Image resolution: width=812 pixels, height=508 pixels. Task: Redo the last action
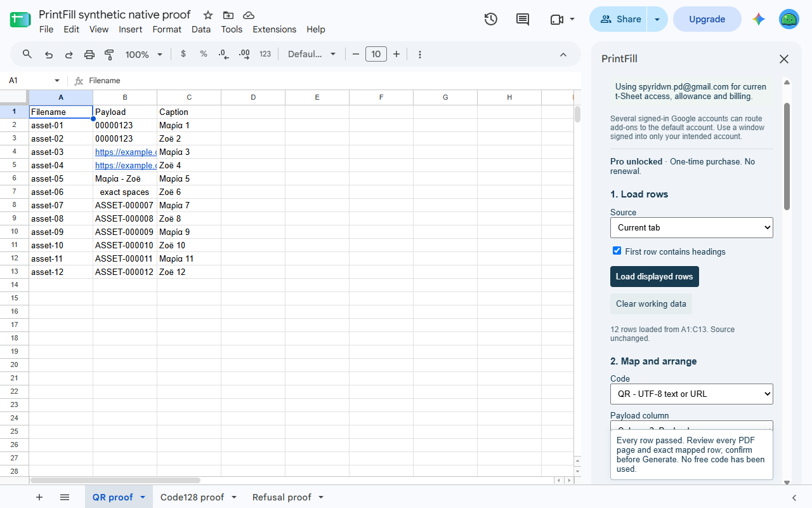tap(69, 55)
